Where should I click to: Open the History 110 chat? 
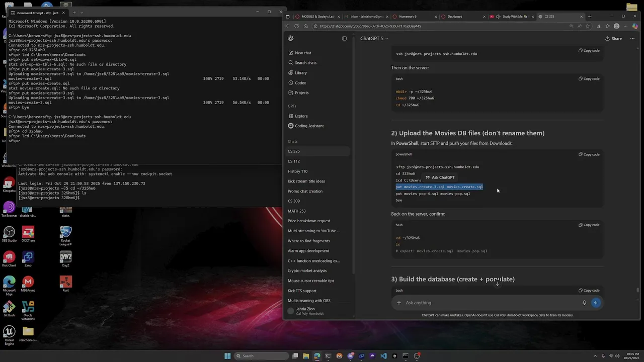317,171
